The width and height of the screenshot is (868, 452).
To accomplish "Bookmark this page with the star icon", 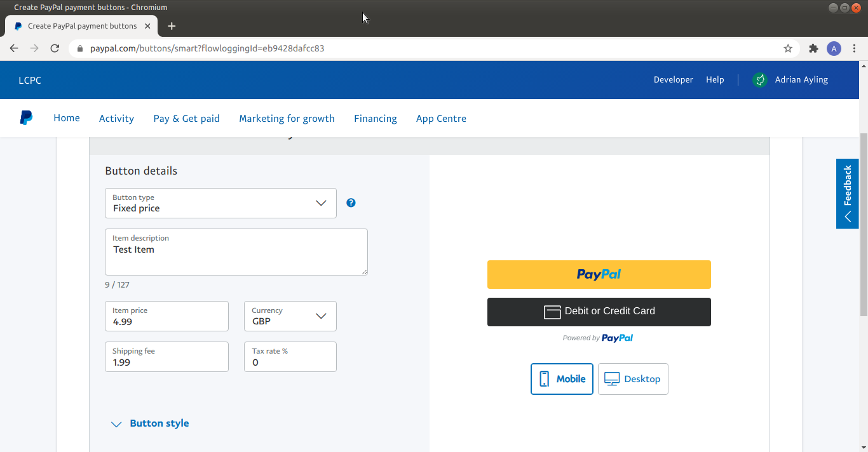I will point(788,48).
